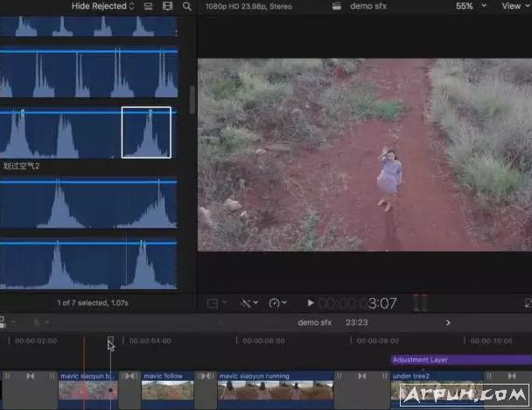532x410 pixels.
Task: Toggle the filmstrip clip appearance icon
Action: click(146, 6)
